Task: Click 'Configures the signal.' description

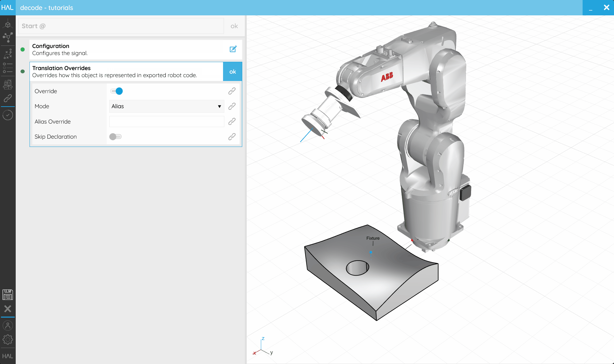Action: (60, 53)
